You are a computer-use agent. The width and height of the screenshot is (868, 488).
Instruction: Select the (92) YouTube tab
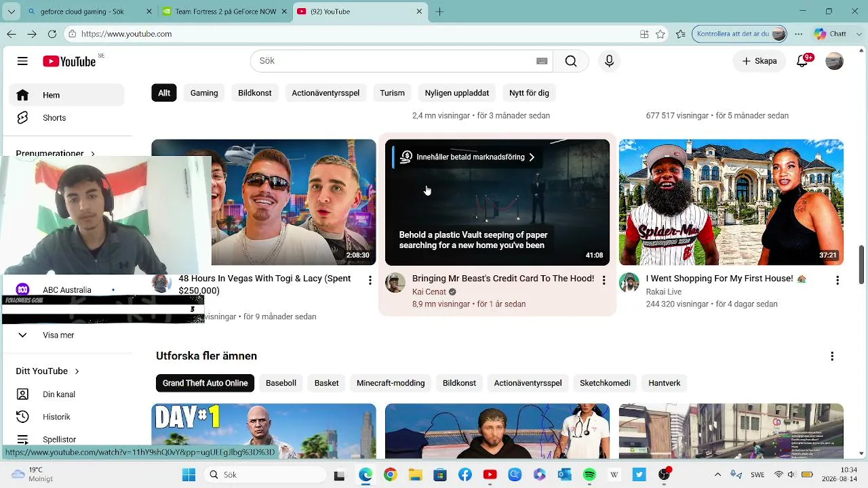[361, 12]
